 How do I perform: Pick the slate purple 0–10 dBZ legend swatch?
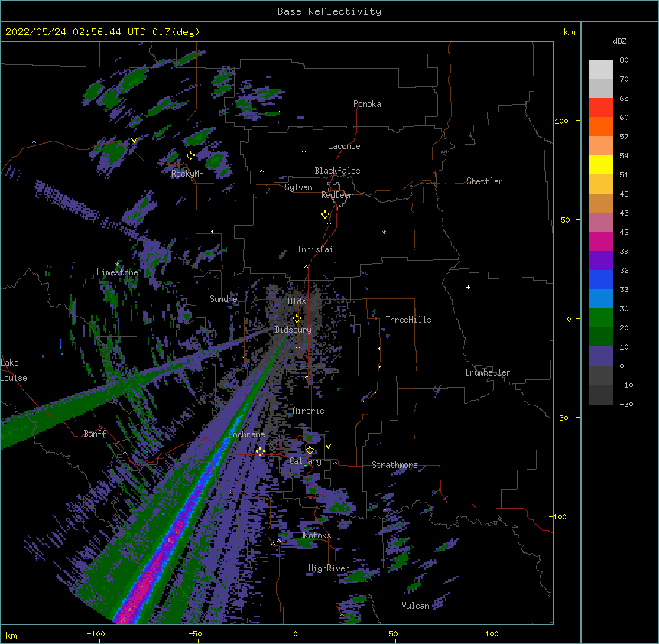tap(601, 356)
